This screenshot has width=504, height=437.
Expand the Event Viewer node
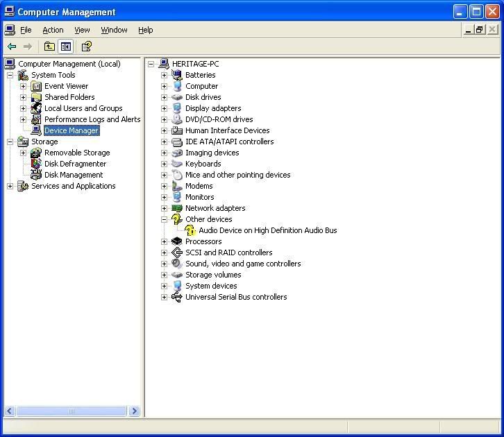[23, 87]
